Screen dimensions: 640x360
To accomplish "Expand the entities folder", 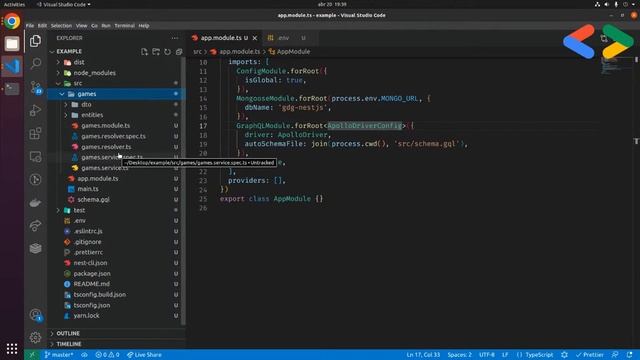I will 117,115.
